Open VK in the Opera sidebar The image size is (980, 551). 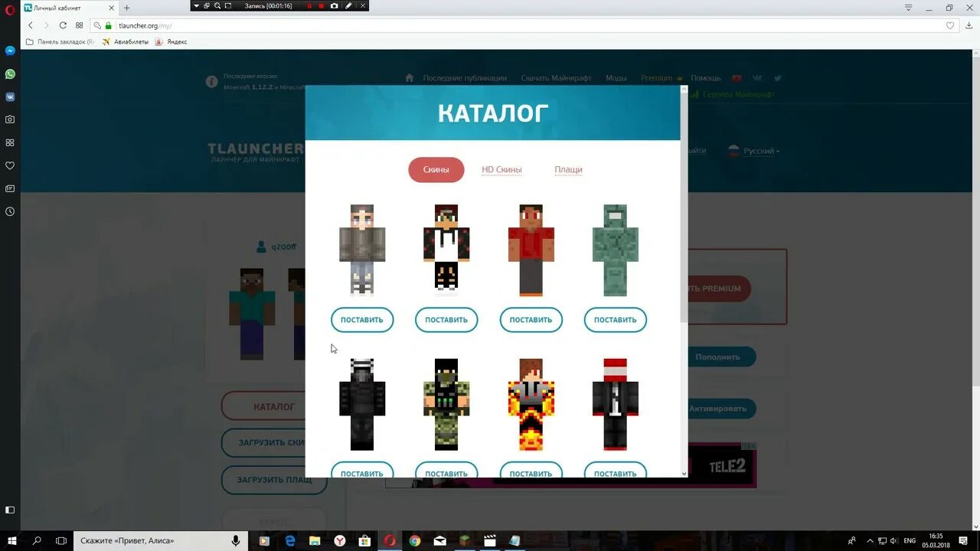[10, 97]
